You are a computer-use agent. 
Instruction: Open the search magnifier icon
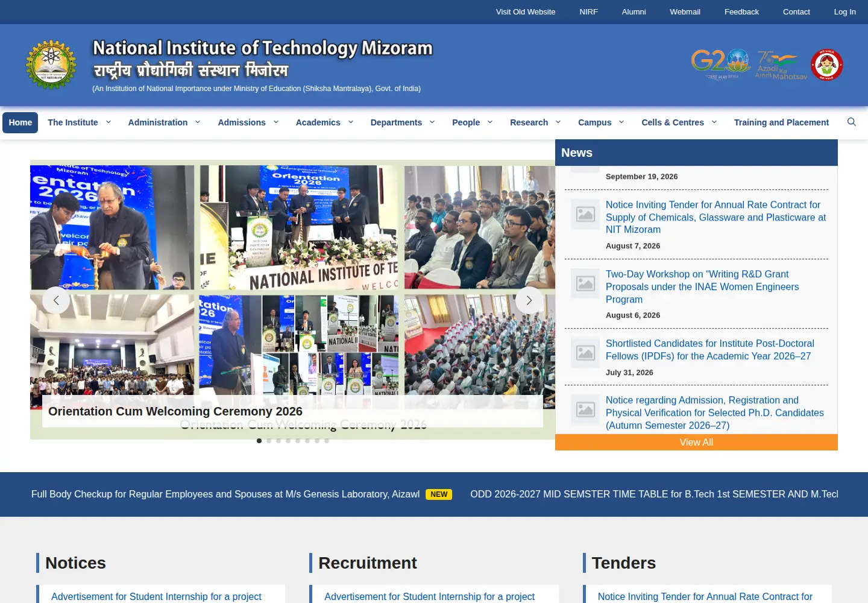click(x=852, y=122)
